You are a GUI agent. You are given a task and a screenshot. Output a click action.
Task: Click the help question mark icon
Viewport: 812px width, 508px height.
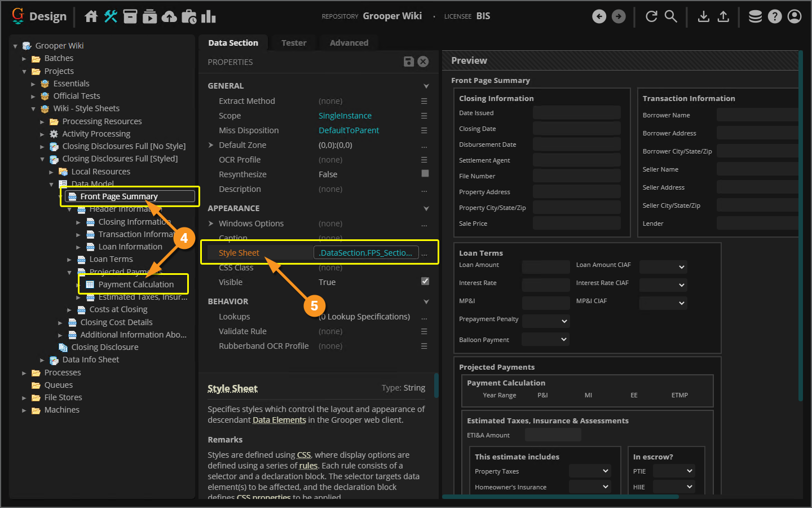[775, 16]
